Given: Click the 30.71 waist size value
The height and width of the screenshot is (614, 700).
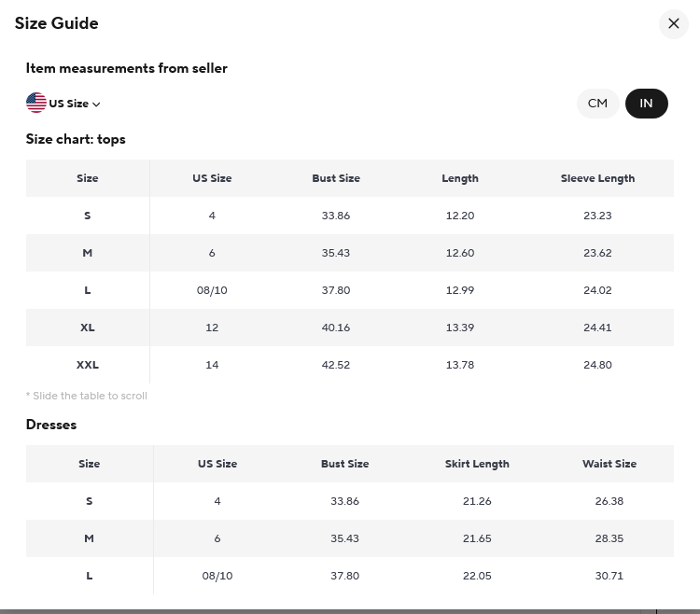Looking at the screenshot, I should coord(609,576).
